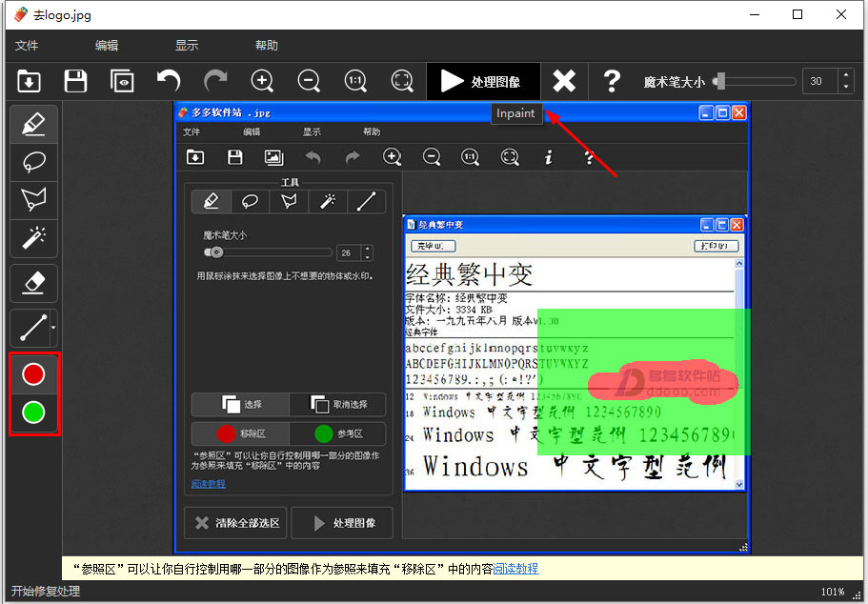This screenshot has width=868, height=604.
Task: Click the inner window's size field showing 26
Action: pyautogui.click(x=349, y=253)
